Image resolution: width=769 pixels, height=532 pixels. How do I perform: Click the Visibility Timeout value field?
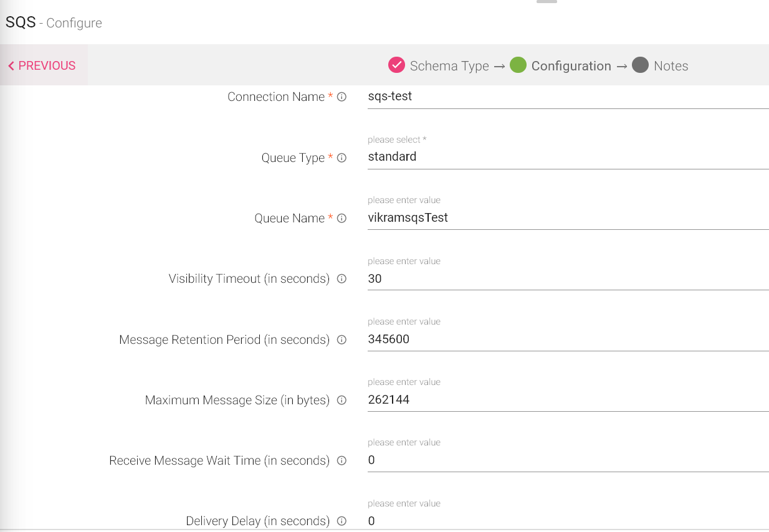[x=567, y=279]
